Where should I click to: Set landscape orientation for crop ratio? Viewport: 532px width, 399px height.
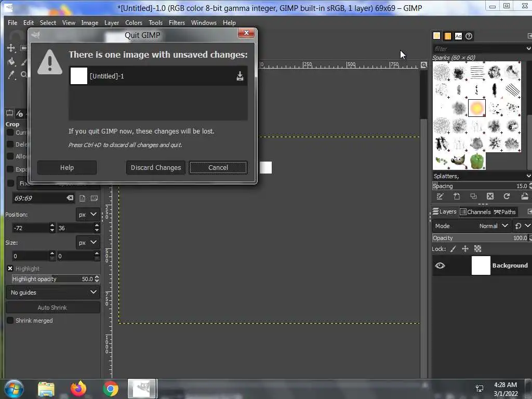click(x=94, y=198)
